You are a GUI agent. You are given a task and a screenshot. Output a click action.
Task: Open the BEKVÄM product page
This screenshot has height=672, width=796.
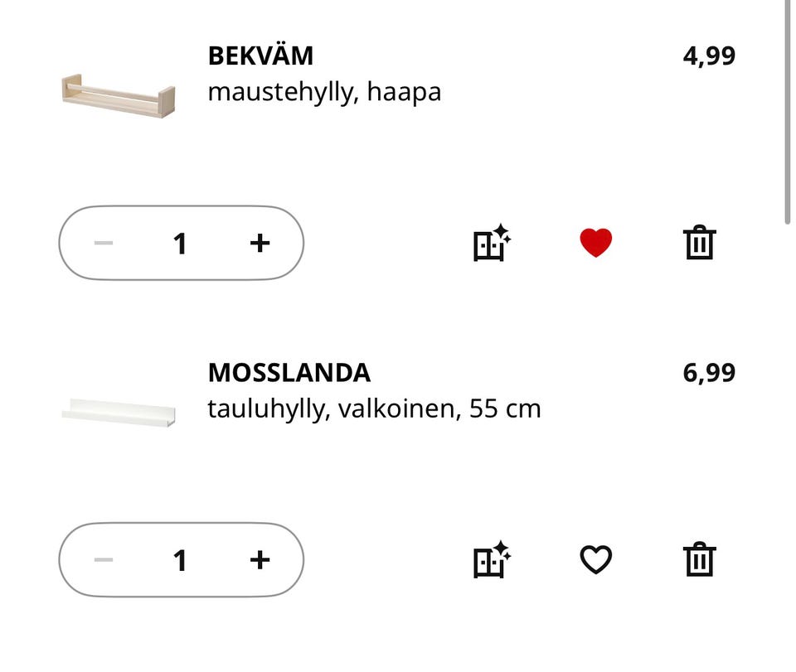(260, 55)
